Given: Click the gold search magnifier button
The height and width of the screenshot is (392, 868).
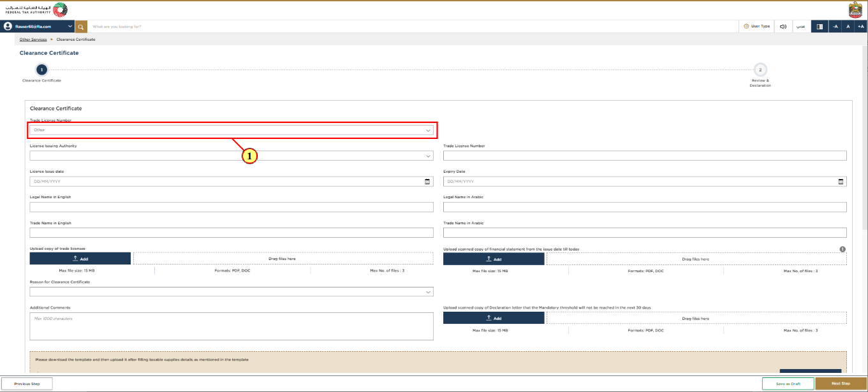Looking at the screenshot, I should [x=81, y=27].
